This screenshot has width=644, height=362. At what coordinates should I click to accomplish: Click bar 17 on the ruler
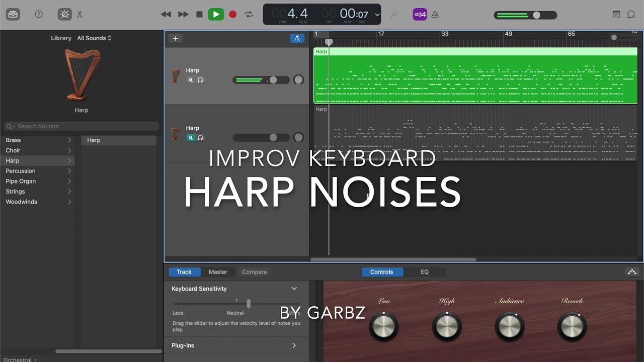click(381, 34)
